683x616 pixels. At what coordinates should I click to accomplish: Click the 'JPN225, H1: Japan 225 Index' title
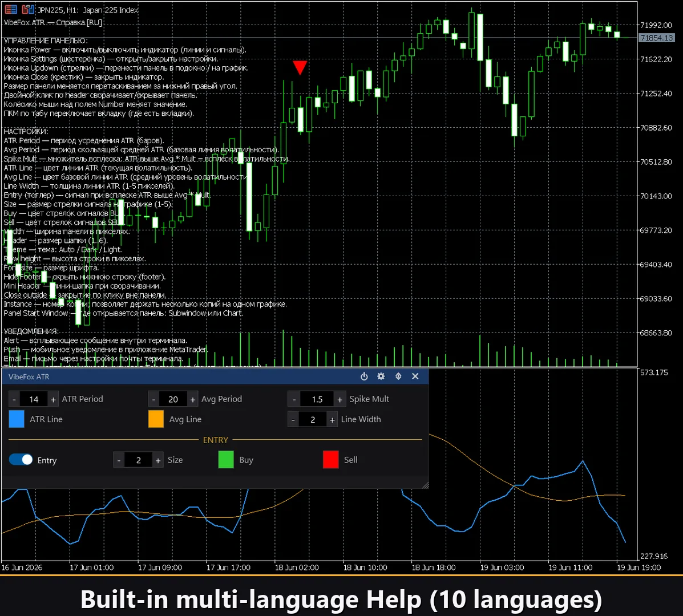click(88, 10)
